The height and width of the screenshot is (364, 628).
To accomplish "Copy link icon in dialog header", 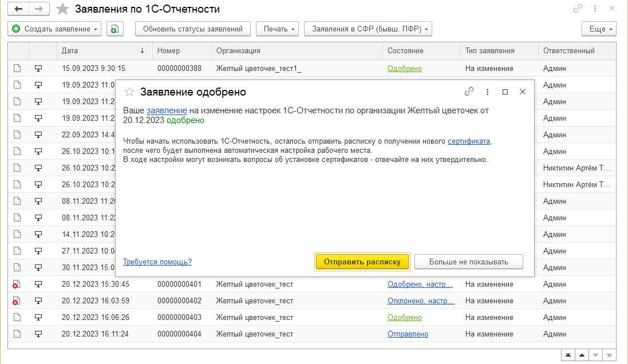I will [469, 92].
